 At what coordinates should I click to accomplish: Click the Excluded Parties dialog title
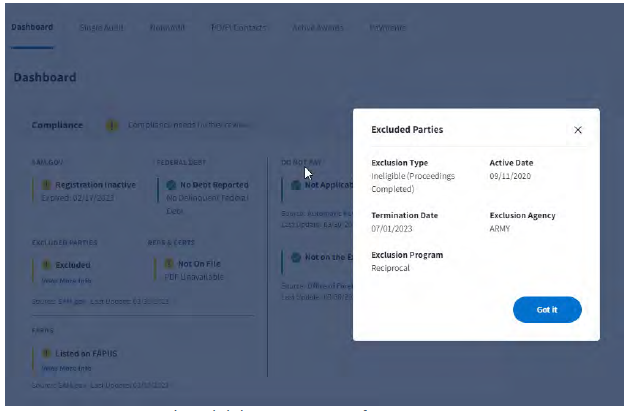tap(407, 130)
